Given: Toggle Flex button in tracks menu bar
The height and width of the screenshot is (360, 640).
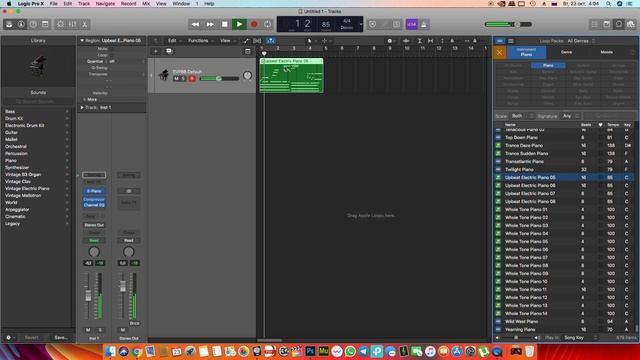Looking at the screenshot, I should 257,41.
